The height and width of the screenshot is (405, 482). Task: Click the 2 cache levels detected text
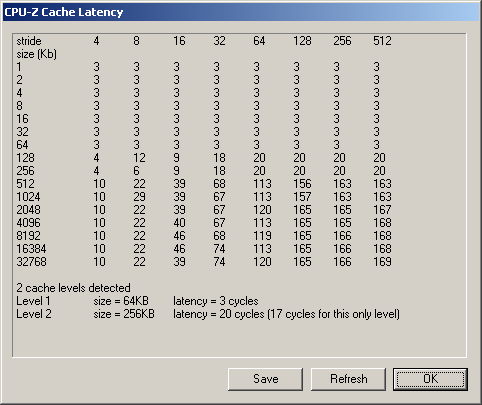coord(73,288)
